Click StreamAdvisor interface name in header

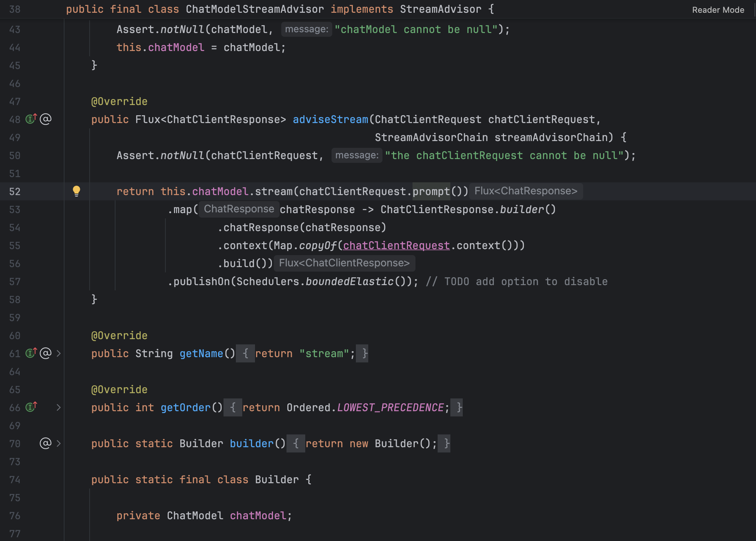coord(441,9)
